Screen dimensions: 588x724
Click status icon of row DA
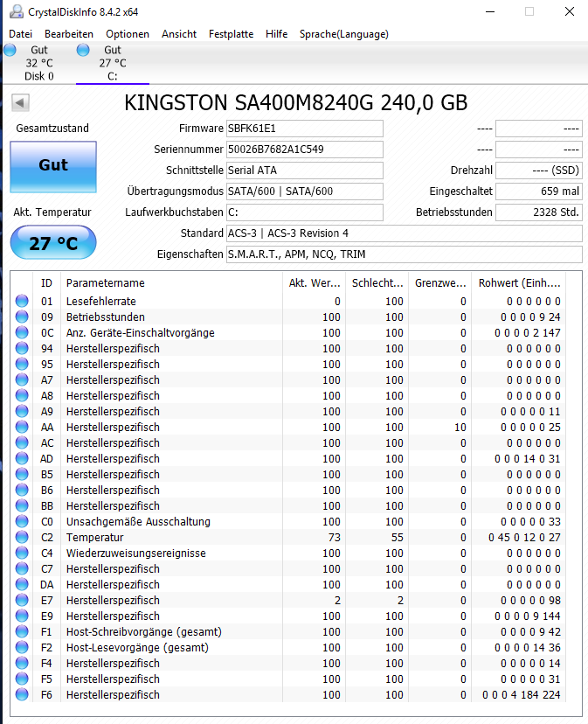[x=22, y=584]
